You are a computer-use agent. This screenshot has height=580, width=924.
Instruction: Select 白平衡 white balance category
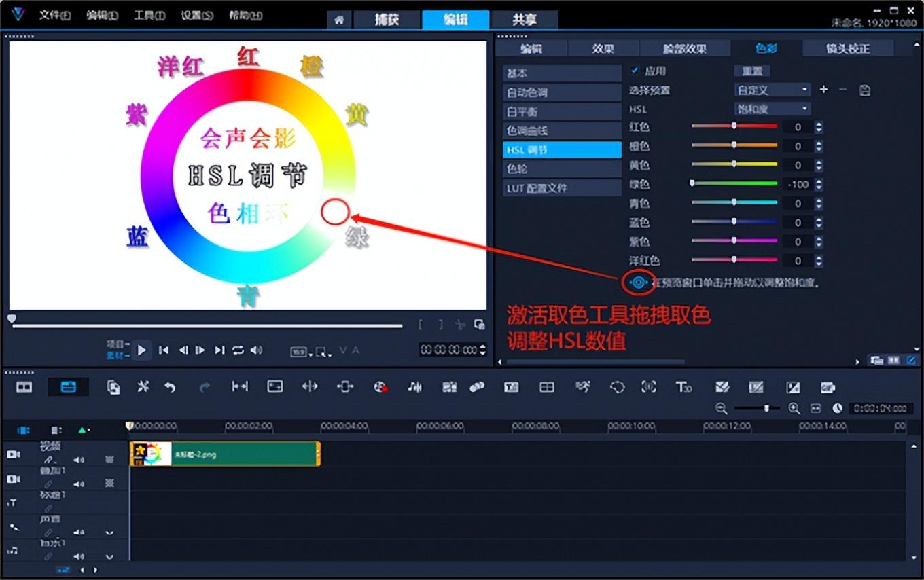click(x=563, y=111)
